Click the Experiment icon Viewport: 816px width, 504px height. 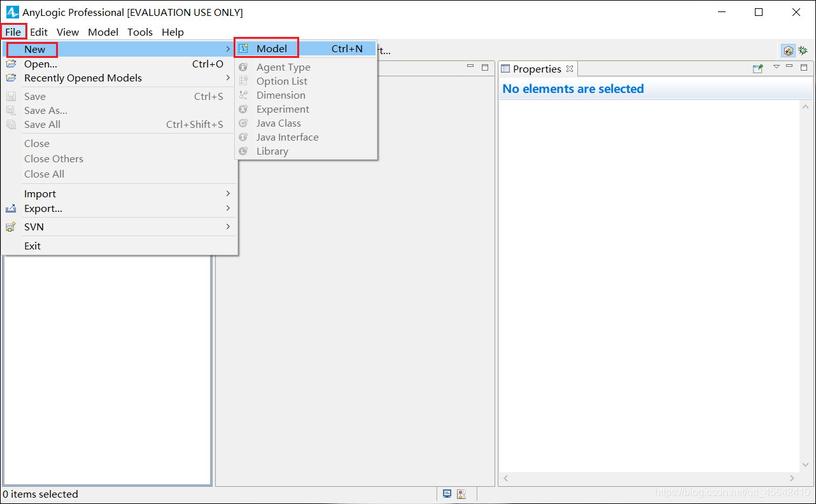tap(243, 109)
